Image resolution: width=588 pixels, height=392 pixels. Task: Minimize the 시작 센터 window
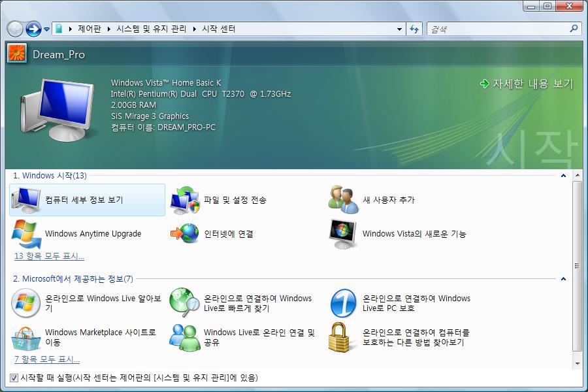point(531,6)
